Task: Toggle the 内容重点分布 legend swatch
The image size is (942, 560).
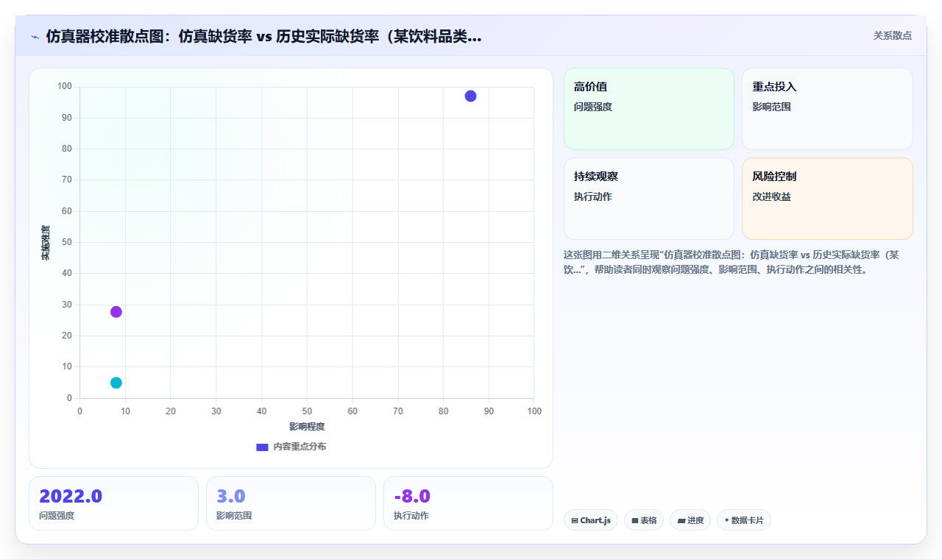Action: pos(262,447)
